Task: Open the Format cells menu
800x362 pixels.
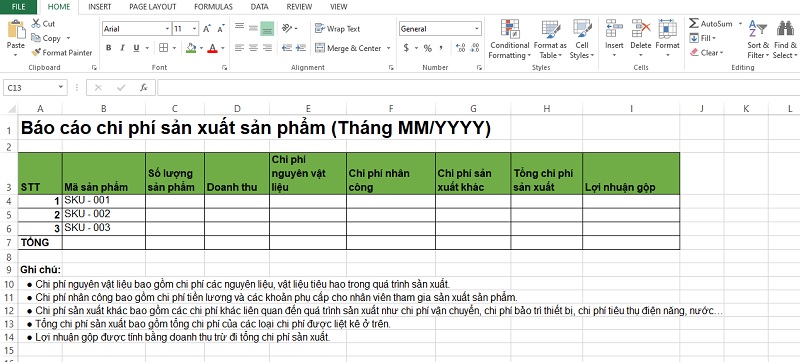Action: pos(667,40)
